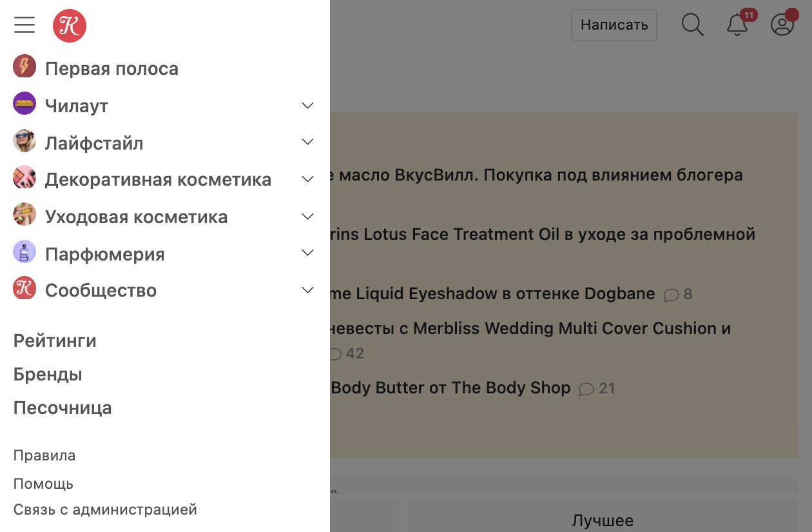The width and height of the screenshot is (812, 532).
Task: Open the user profile avatar icon
Action: click(x=782, y=25)
